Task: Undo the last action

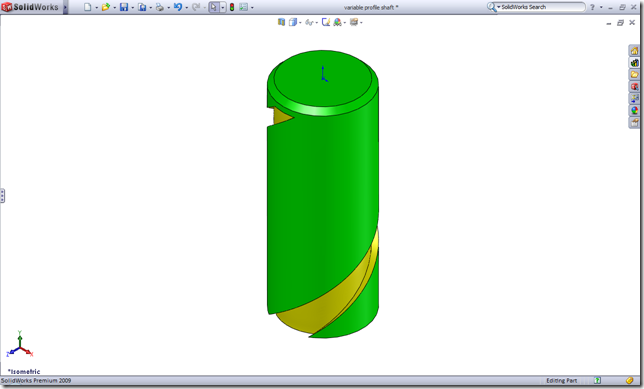Action: click(x=178, y=7)
